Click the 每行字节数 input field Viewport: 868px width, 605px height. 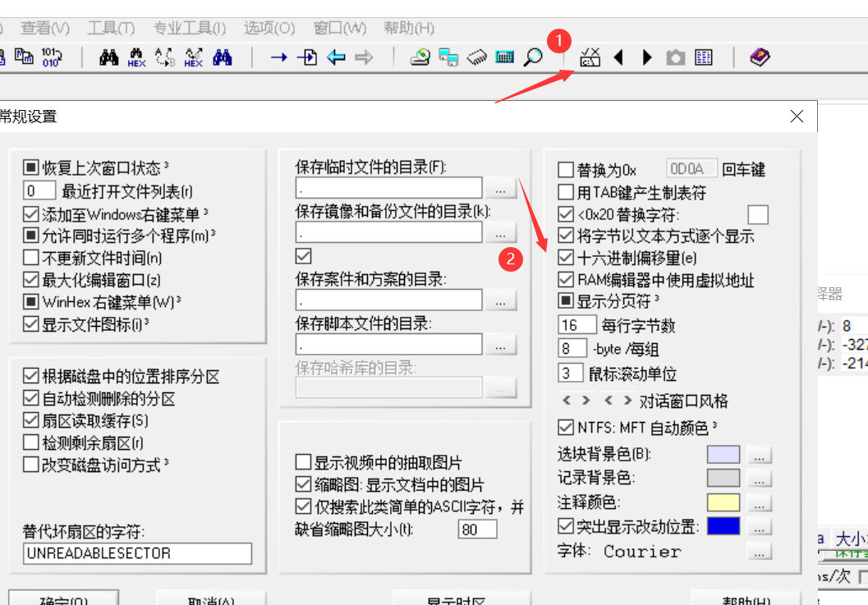pos(577,323)
